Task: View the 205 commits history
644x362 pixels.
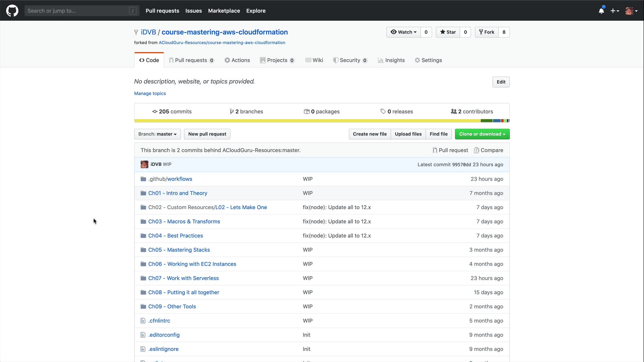Action: [172, 112]
